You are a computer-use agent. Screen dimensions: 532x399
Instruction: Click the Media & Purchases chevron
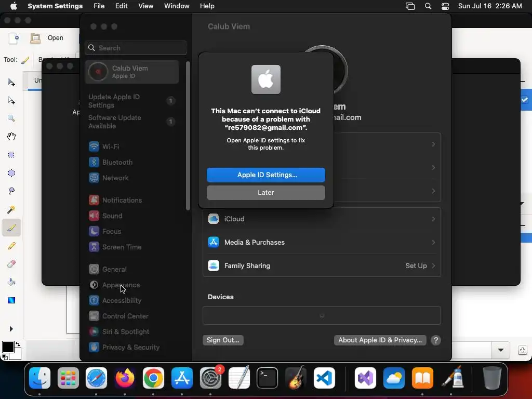click(433, 242)
